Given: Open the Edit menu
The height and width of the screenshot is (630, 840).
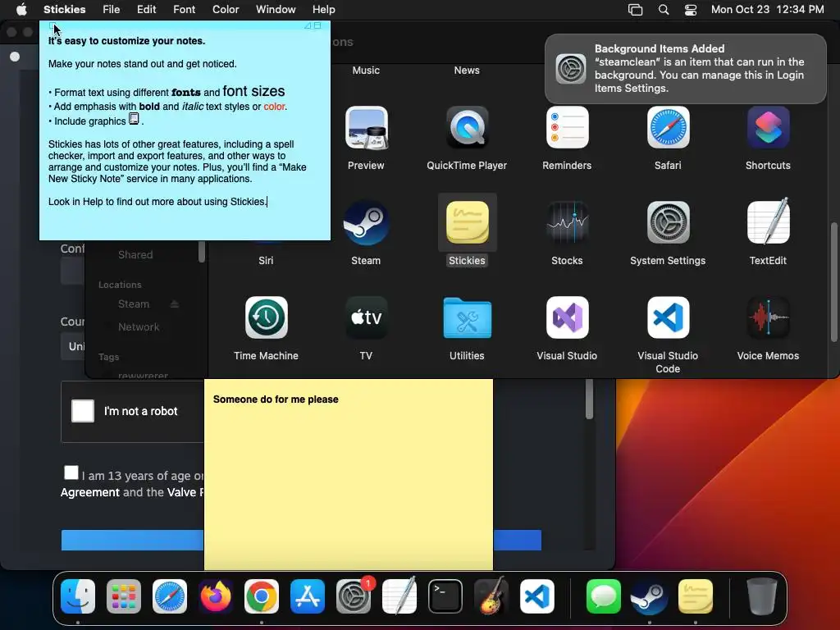Looking at the screenshot, I should click(146, 10).
